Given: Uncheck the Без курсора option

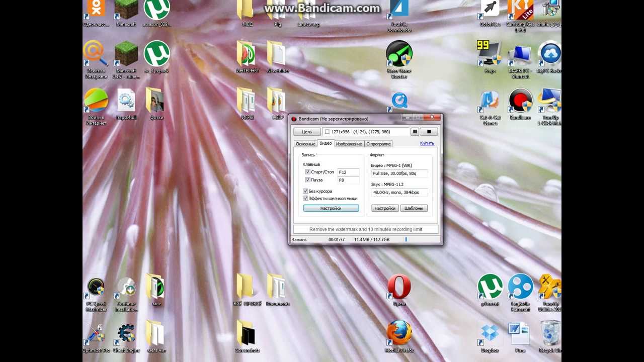Looking at the screenshot, I should coord(305,191).
